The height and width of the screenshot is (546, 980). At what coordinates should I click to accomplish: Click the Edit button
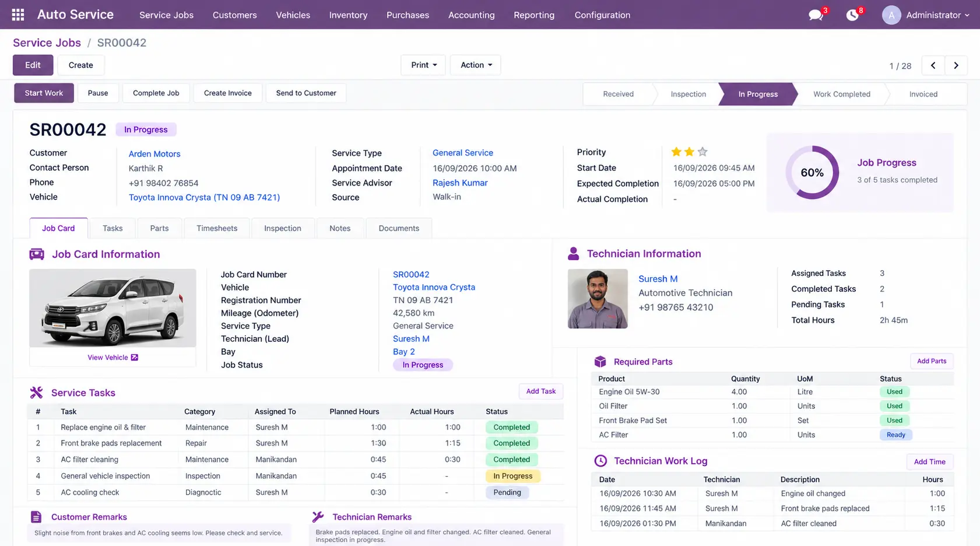(33, 65)
